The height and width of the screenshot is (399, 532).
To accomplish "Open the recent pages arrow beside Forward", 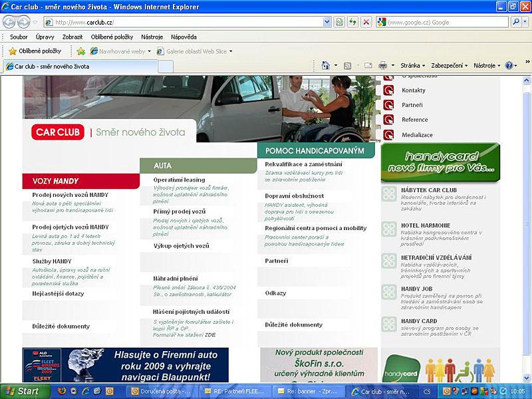I will tap(35, 23).
